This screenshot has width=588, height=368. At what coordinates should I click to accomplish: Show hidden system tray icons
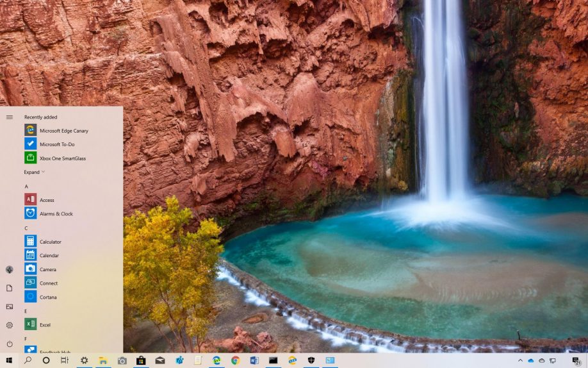point(520,361)
